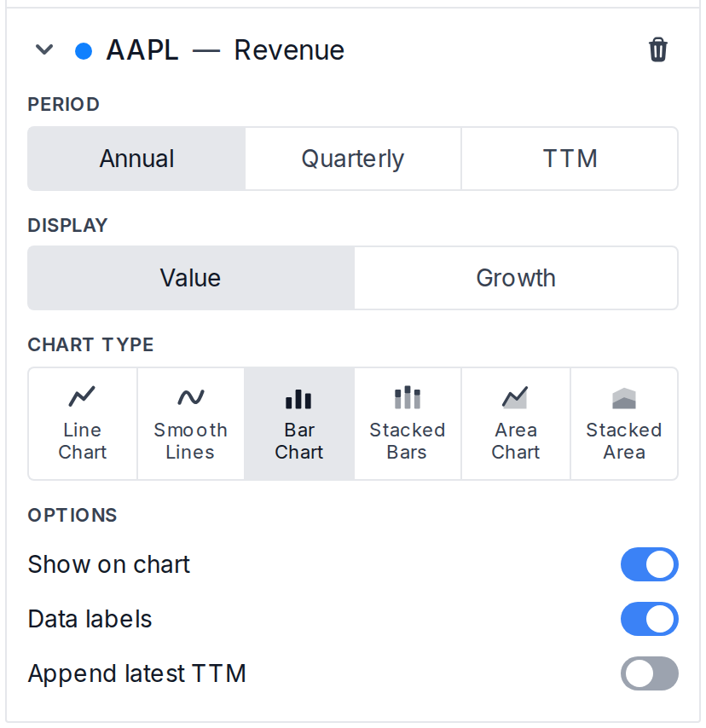Viewport: 706px width, 728px height.
Task: Open the blue series color dot
Action: point(84,50)
